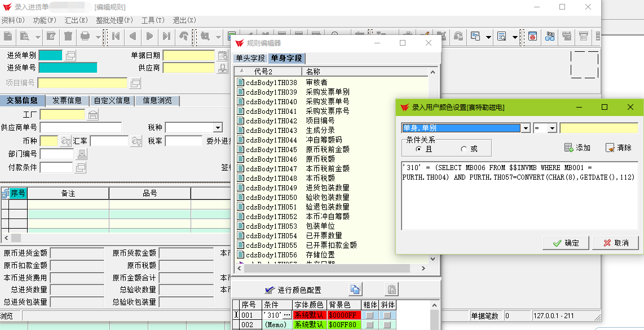This screenshot has height=330, width=644.
Task: Click the 确定 button
Action: point(566,243)
